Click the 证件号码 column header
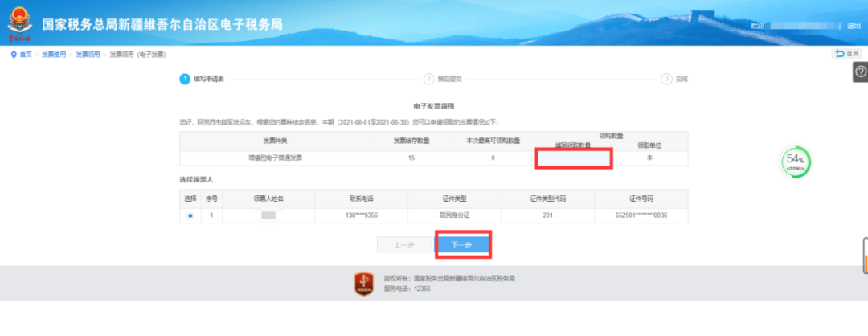The height and width of the screenshot is (336, 868). coord(641,199)
